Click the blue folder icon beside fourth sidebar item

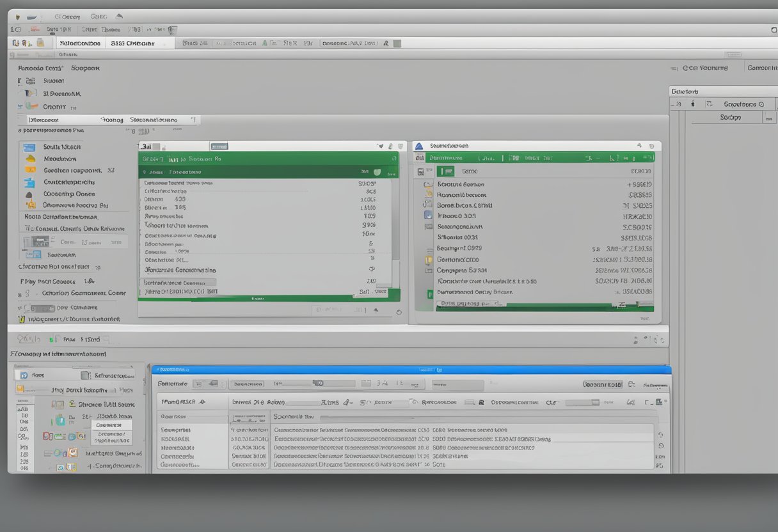pos(29,182)
